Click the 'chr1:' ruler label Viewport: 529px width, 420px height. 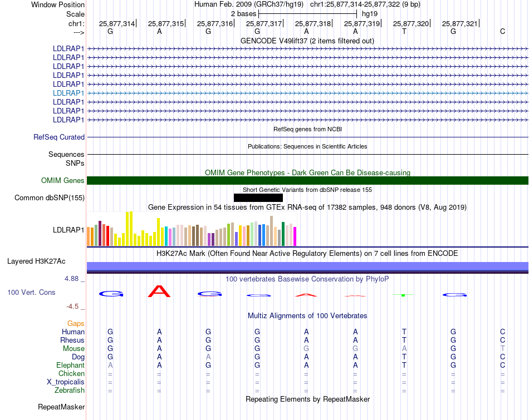[x=76, y=23]
